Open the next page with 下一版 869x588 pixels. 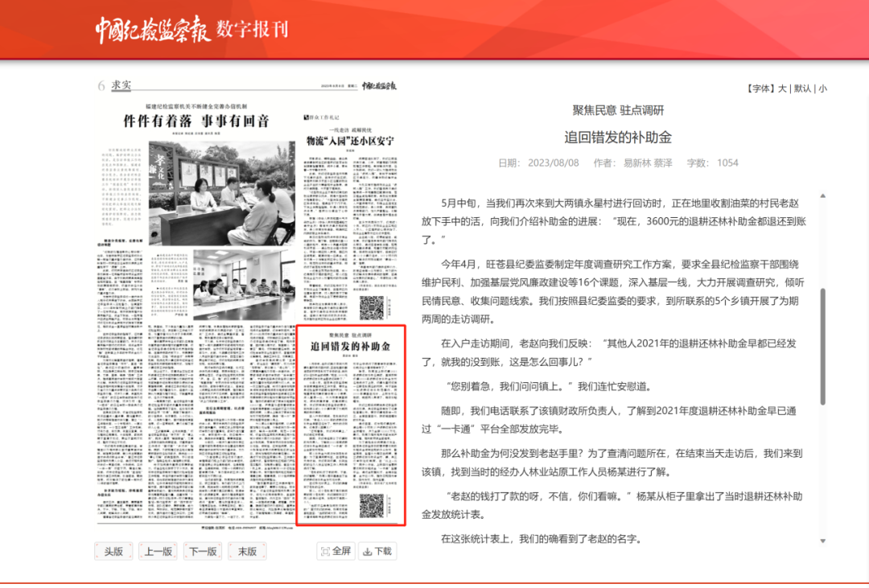[x=203, y=552]
